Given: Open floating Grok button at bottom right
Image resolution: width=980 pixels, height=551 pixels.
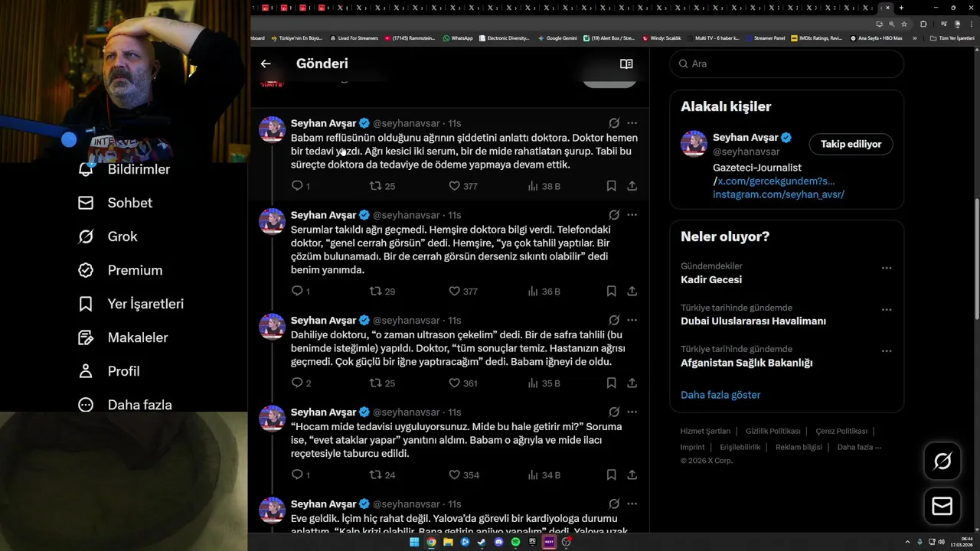Looking at the screenshot, I should tap(942, 461).
